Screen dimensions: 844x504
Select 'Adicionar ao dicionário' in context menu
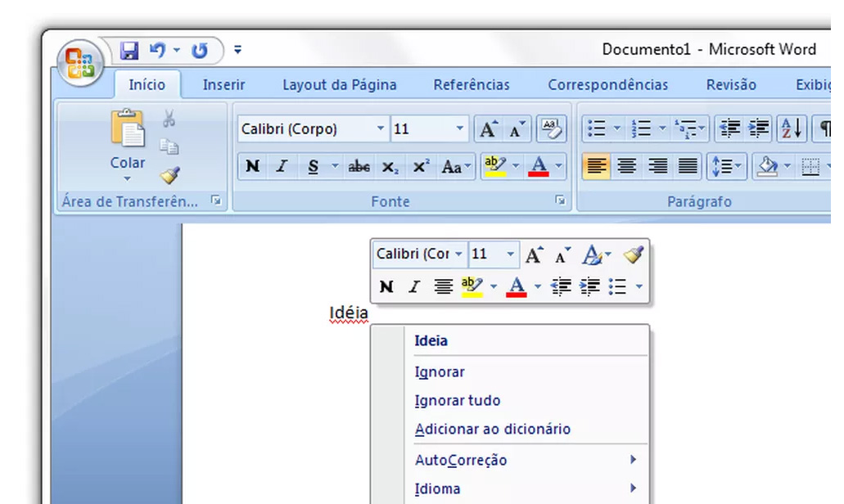click(x=492, y=430)
